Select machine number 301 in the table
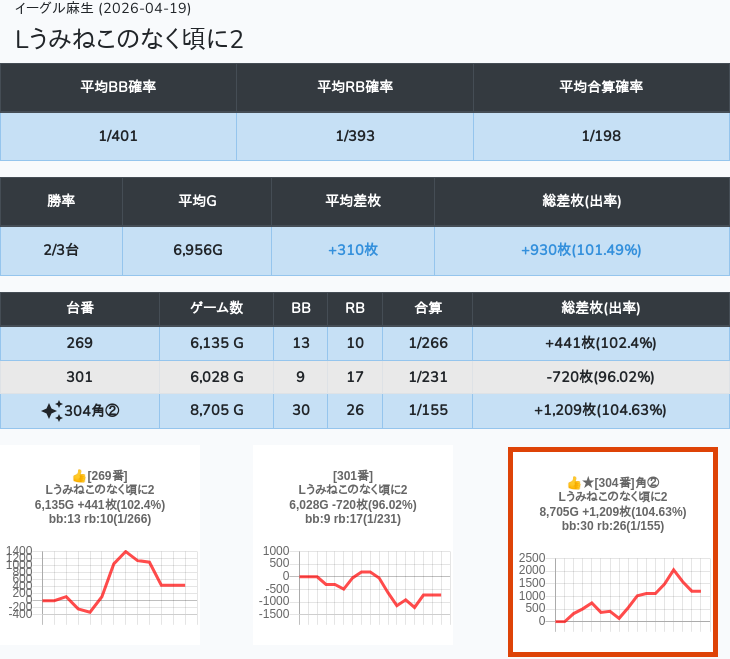730x659 pixels. (x=80, y=377)
